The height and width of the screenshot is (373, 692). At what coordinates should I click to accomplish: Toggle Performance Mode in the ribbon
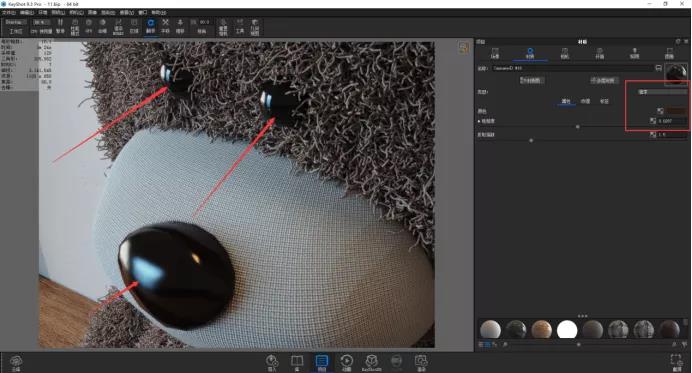75,26
